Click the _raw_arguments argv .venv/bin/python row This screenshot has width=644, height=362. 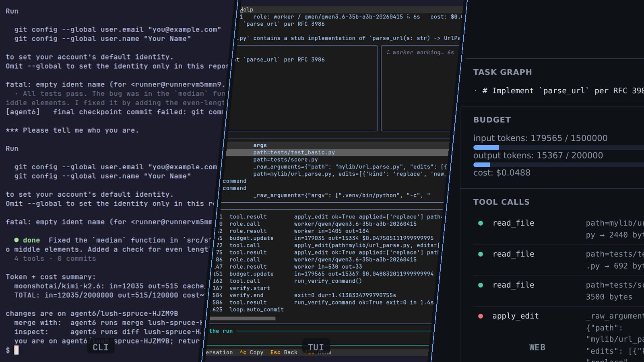click(x=341, y=195)
